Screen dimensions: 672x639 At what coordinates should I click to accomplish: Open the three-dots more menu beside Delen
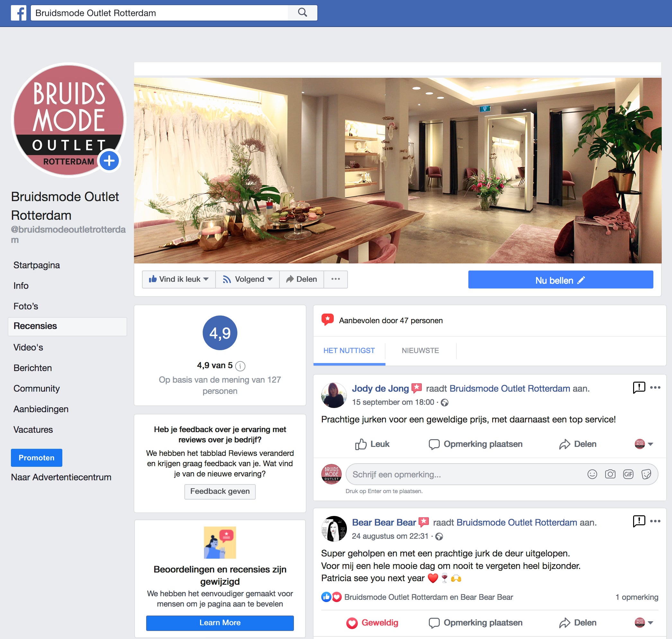(x=335, y=279)
